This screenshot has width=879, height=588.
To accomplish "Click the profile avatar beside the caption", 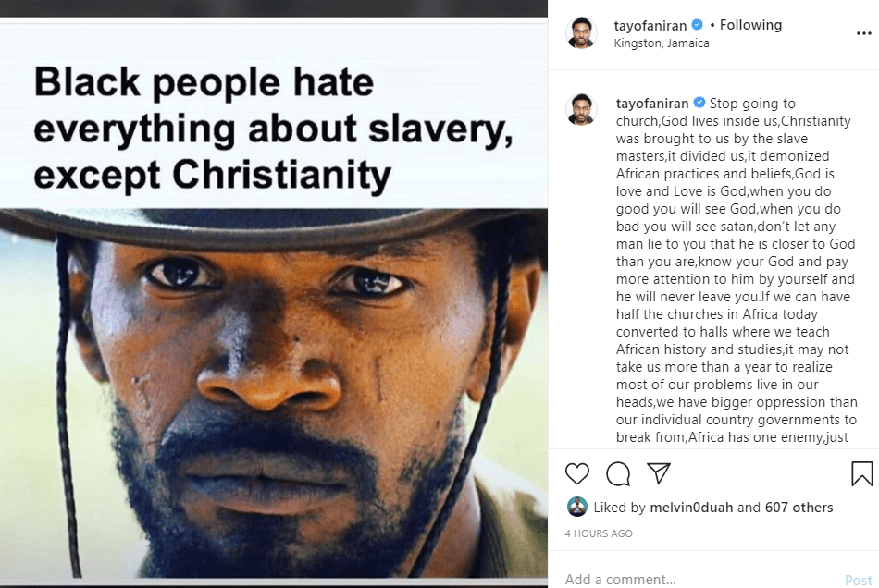I will click(581, 110).
